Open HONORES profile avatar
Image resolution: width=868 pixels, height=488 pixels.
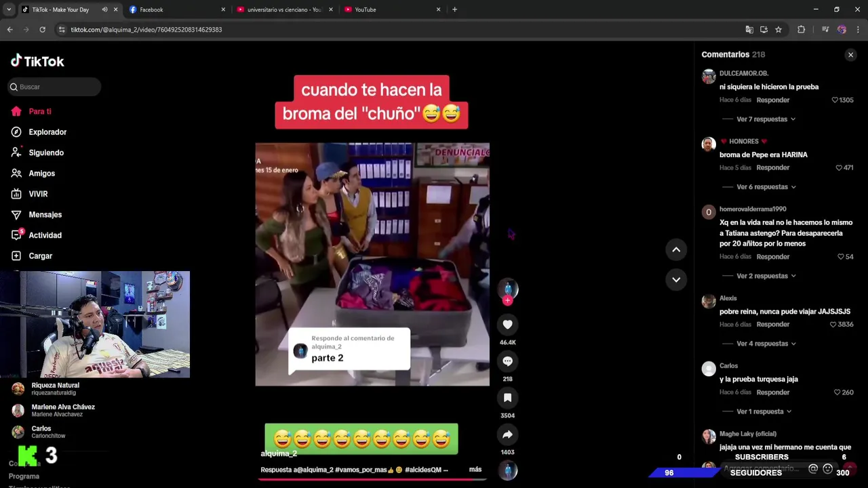tap(709, 144)
